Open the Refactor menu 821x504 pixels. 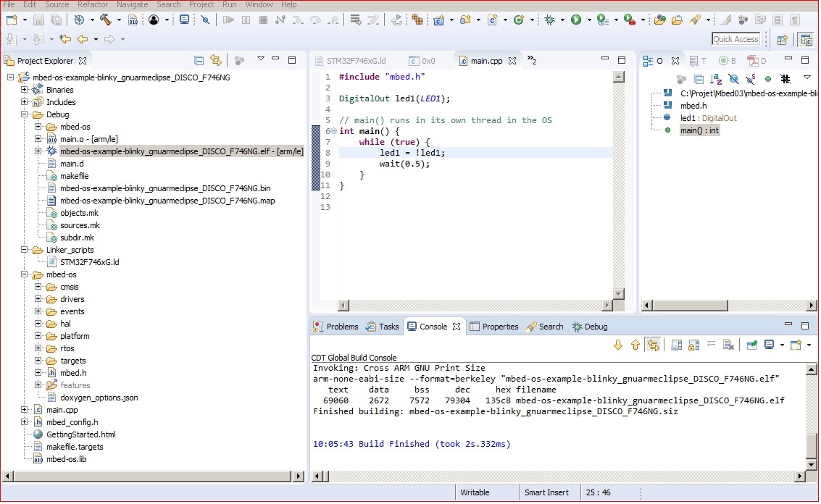click(93, 4)
